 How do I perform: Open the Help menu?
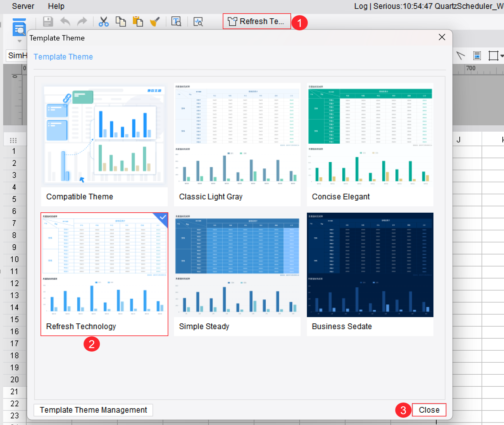click(x=56, y=6)
